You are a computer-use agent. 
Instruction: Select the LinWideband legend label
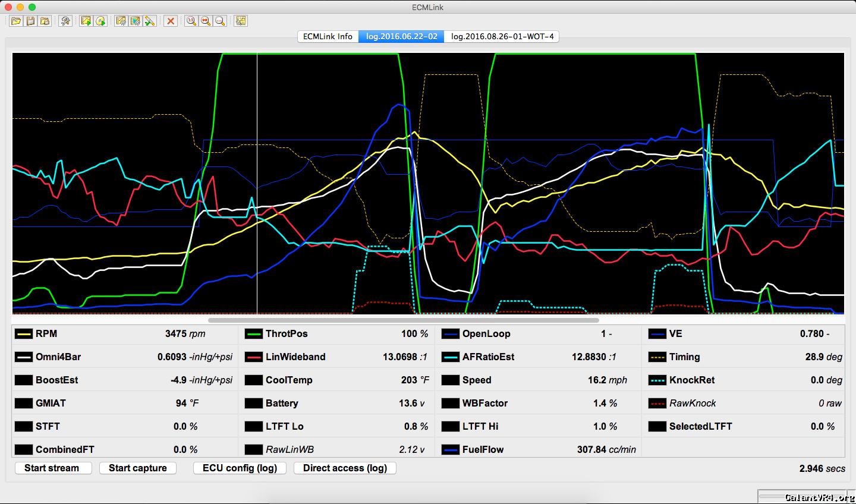pyautogui.click(x=295, y=357)
